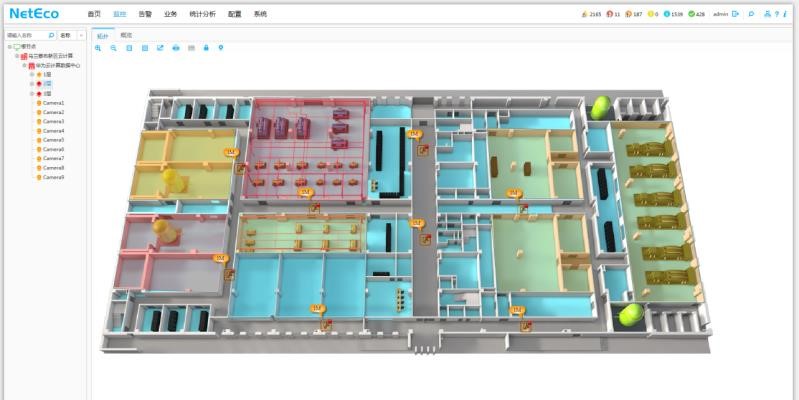Expand the 1层 floor tree node
This screenshot has height=400, width=799.
pyautogui.click(x=32, y=75)
